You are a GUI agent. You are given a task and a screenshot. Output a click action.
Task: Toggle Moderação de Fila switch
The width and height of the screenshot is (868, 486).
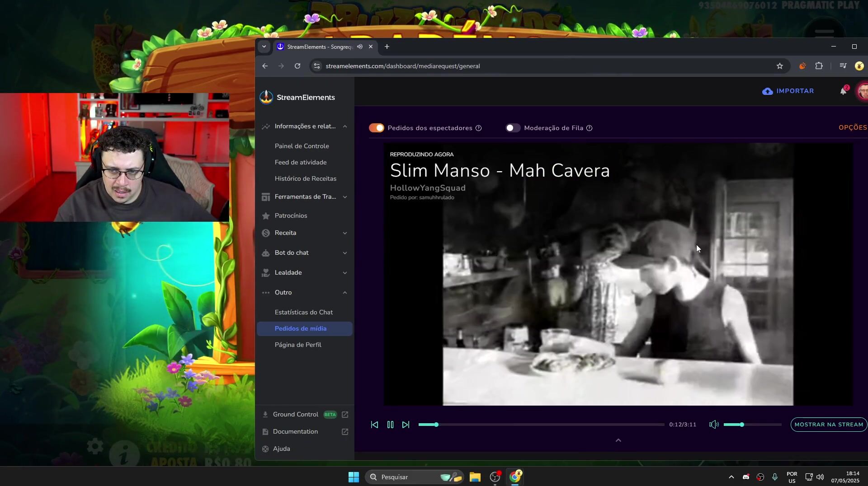coord(513,128)
